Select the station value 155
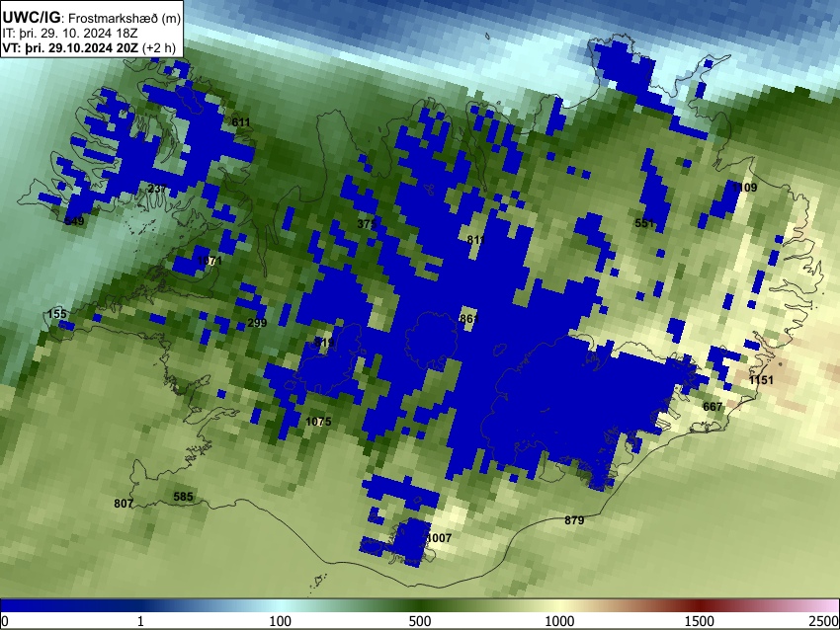This screenshot has width=840, height=630. (57, 314)
